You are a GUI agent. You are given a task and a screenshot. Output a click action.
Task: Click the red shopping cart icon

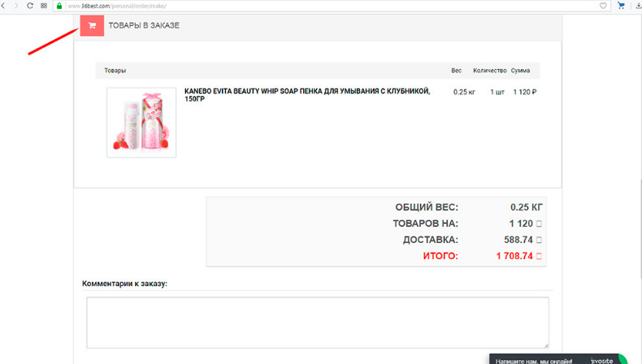pyautogui.click(x=92, y=25)
